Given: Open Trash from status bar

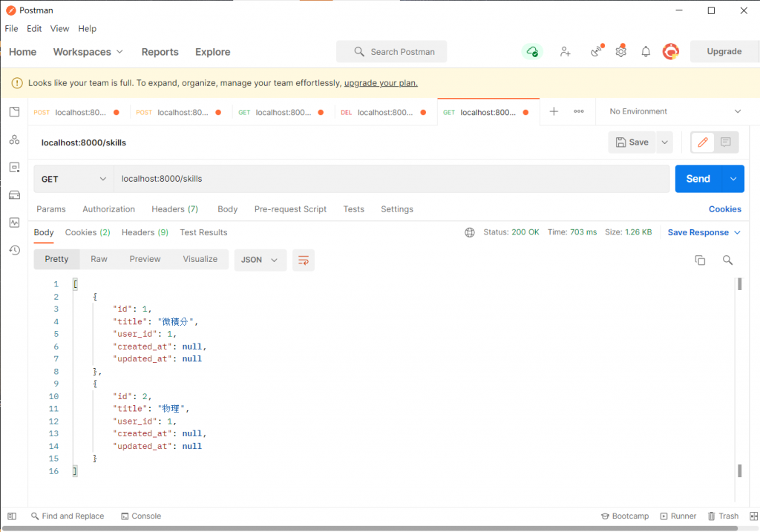Looking at the screenshot, I should pyautogui.click(x=723, y=516).
